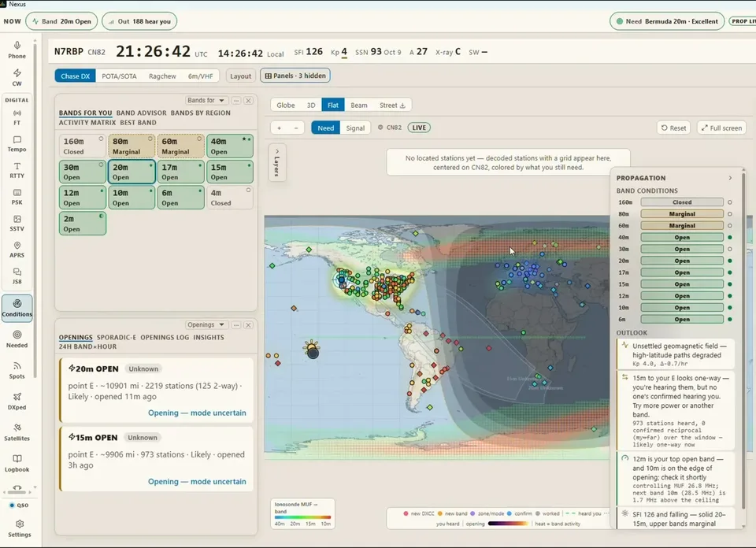The image size is (756, 548).
Task: Open the FT digital mode
Action: point(17,117)
